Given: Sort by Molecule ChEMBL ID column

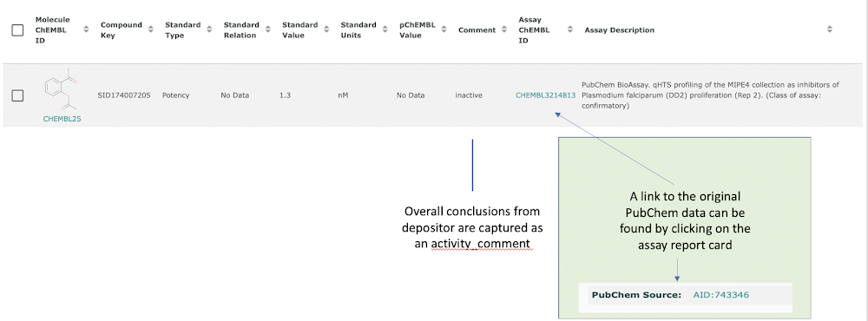Looking at the screenshot, I should click(x=86, y=29).
